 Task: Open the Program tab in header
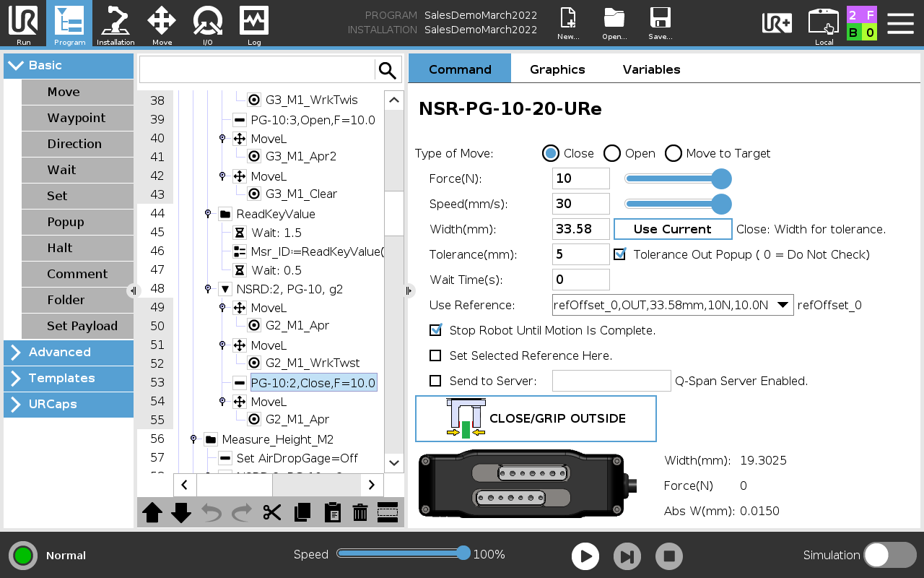coord(69,23)
